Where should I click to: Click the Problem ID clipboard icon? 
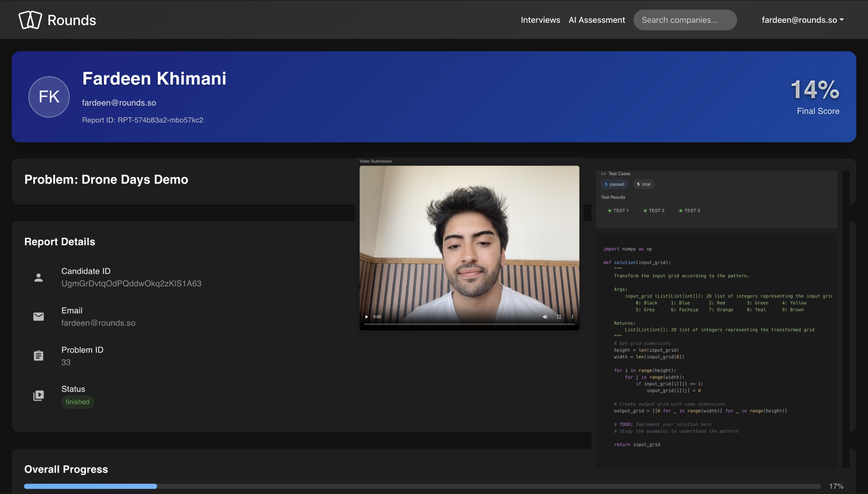tap(38, 356)
